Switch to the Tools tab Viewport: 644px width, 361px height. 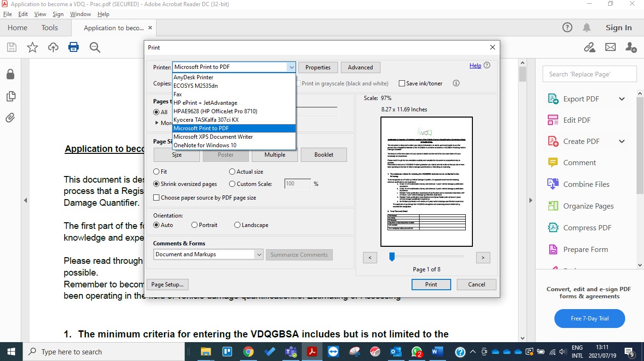pyautogui.click(x=50, y=28)
